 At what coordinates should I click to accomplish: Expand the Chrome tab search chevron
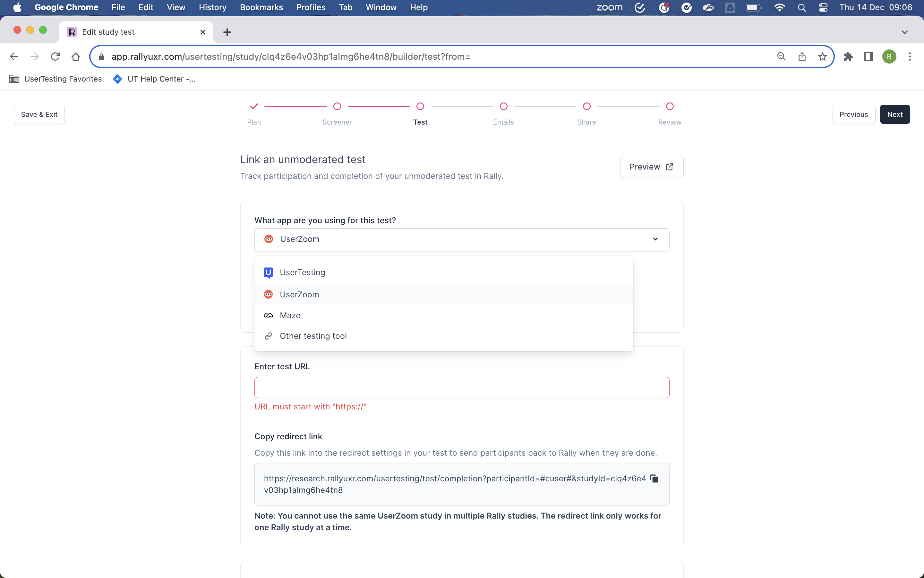coord(904,32)
